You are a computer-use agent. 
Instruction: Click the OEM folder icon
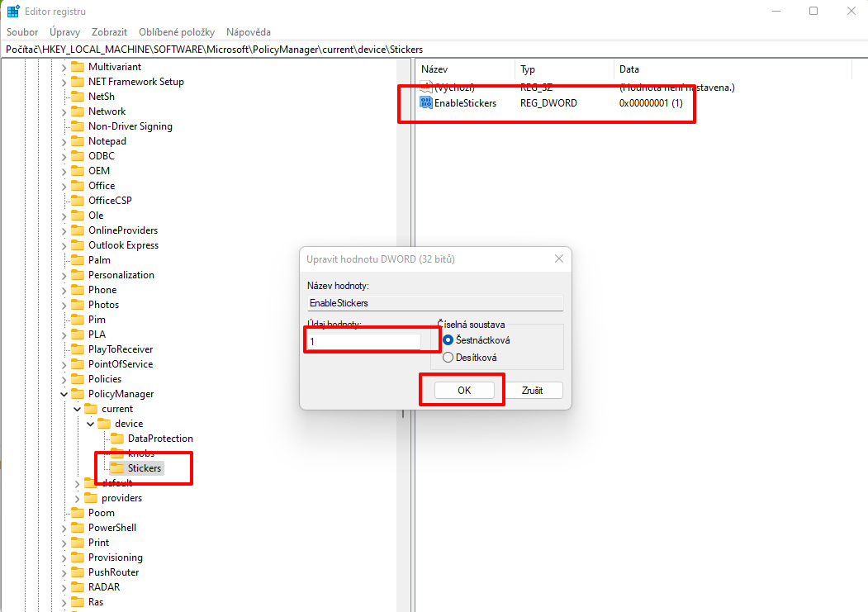click(78, 171)
